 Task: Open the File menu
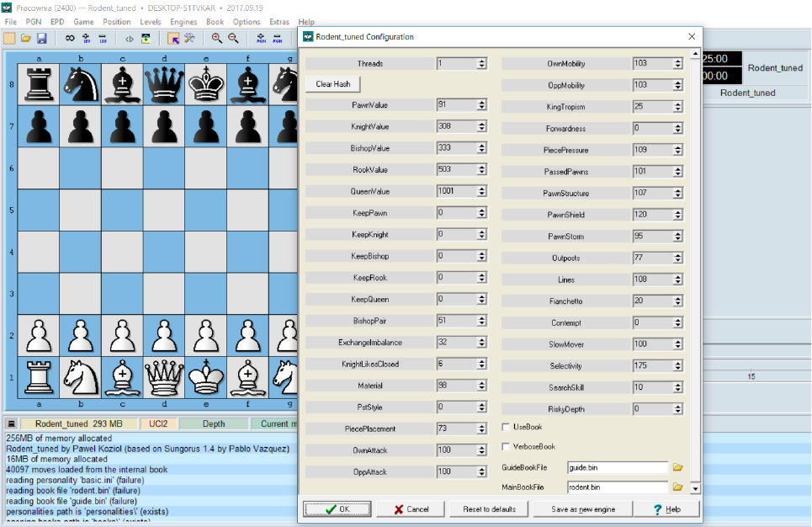click(10, 22)
